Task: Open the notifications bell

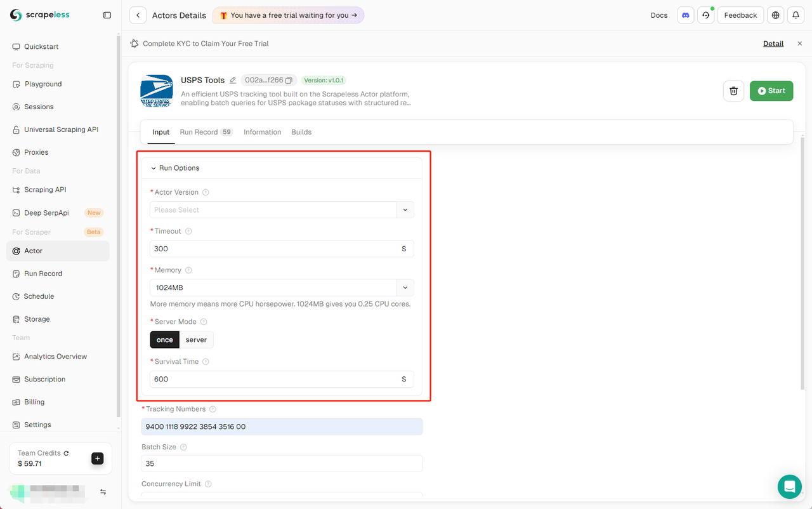Action: [x=796, y=15]
